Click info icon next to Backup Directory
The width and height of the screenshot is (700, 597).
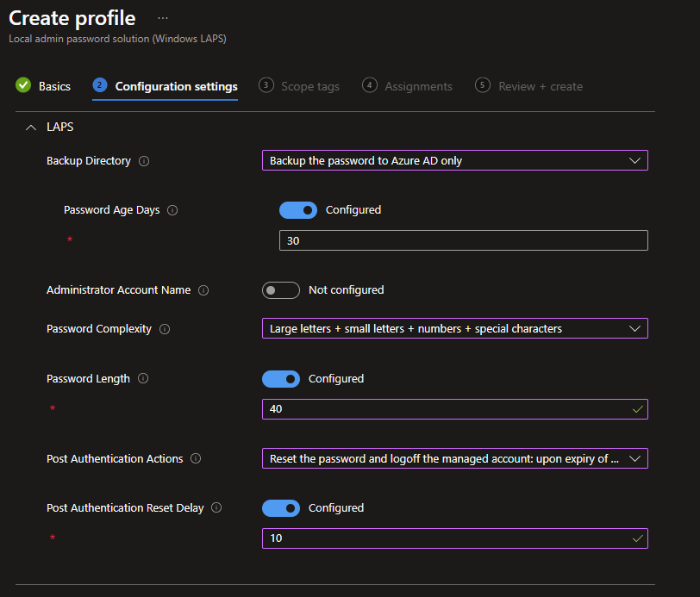click(144, 161)
